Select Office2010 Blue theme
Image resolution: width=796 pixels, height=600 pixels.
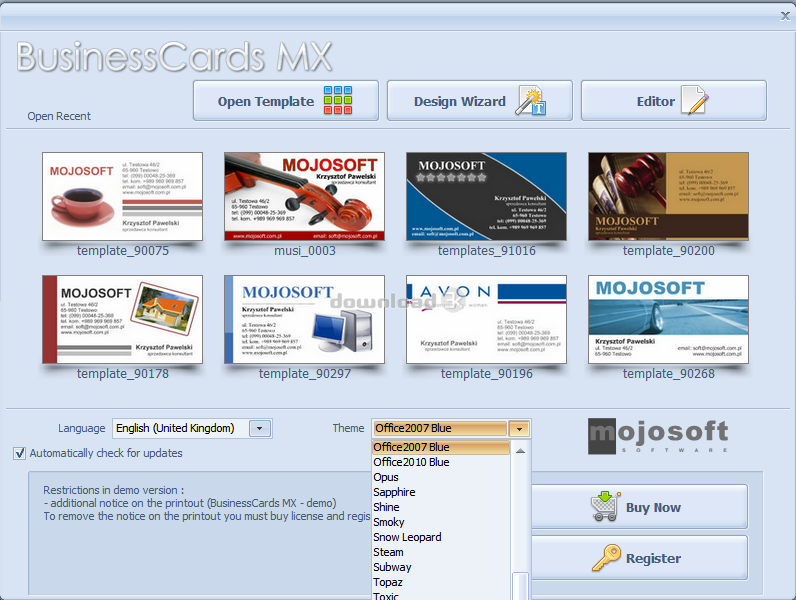click(x=441, y=462)
